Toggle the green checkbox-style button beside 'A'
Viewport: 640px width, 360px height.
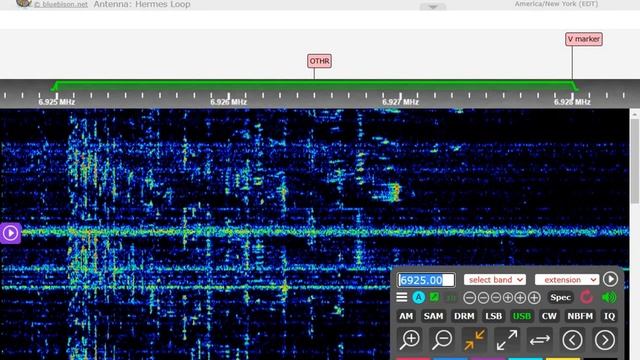[434, 297]
